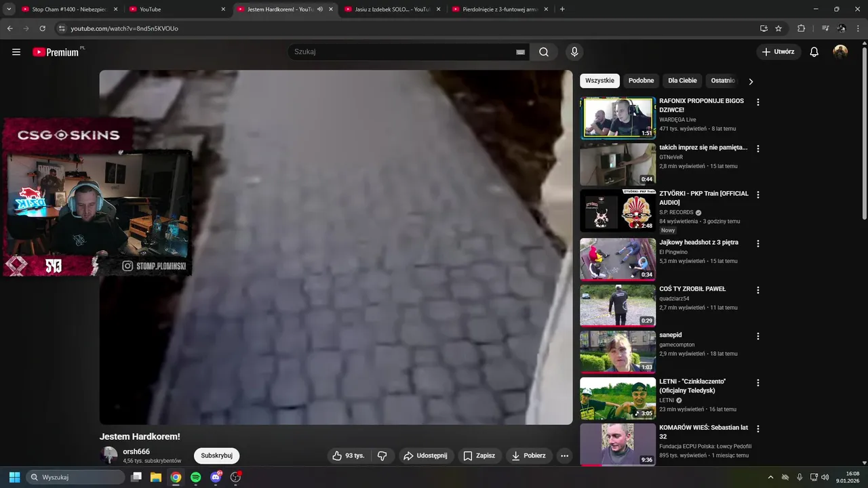
Task: Open YouTube notifications bell
Action: 814,52
